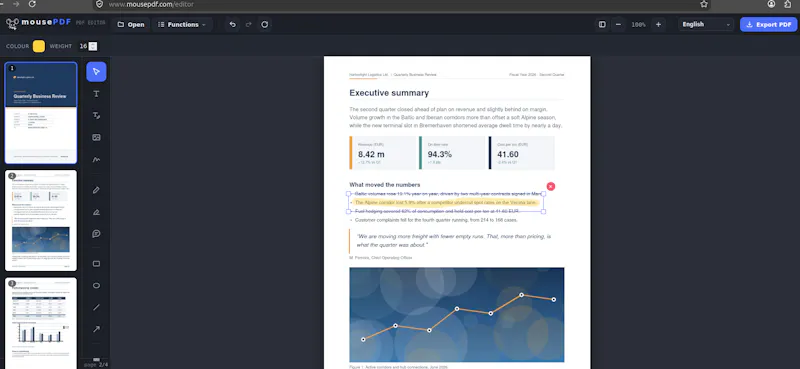
Task: Click the yellow highlighted Alpine corridor line
Action: click(x=446, y=203)
